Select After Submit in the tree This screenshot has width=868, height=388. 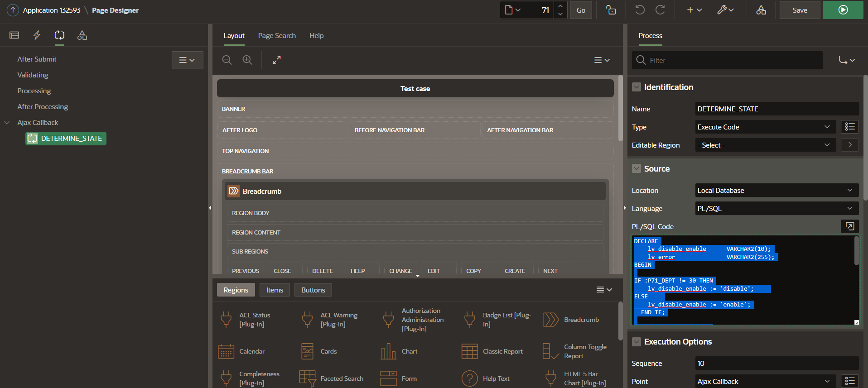(37, 59)
